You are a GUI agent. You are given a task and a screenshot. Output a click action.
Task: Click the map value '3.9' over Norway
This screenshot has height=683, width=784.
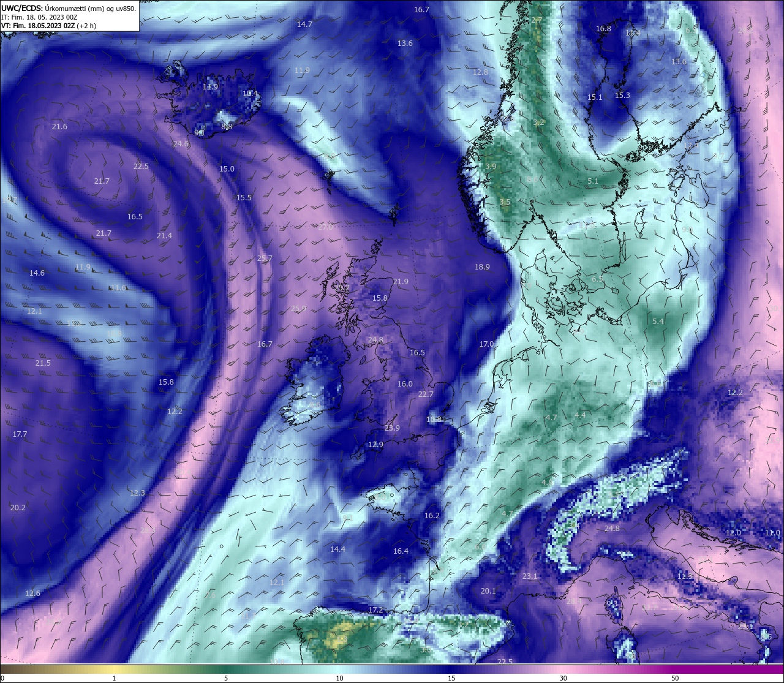pyautogui.click(x=491, y=167)
